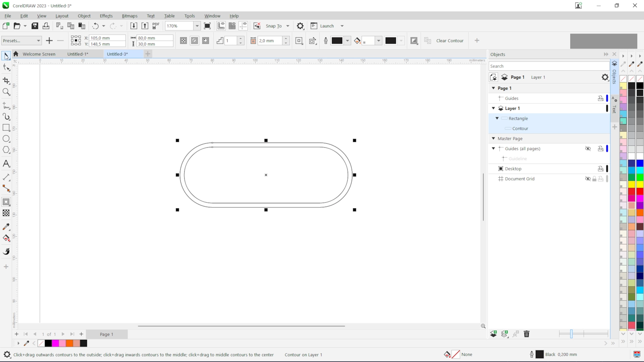Open the Launch dropdown

pyautogui.click(x=342, y=26)
